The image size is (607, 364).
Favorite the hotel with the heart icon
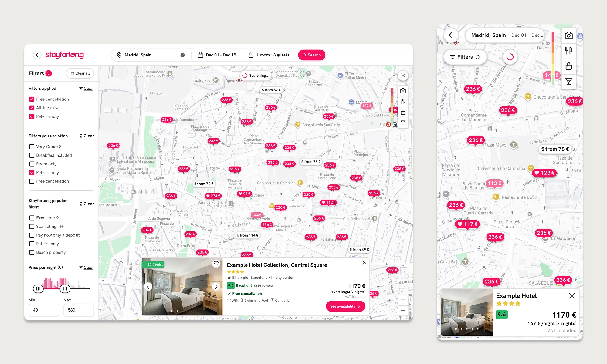[216, 263]
